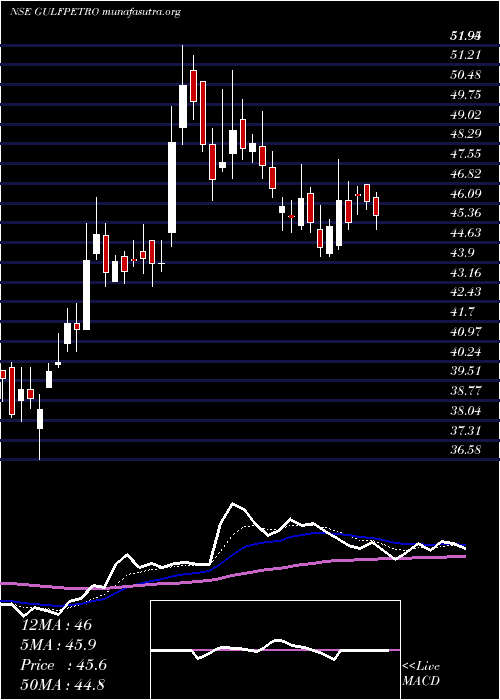Select the 44.63 price axis label
The width and height of the screenshot is (500, 700).
tap(466, 233)
